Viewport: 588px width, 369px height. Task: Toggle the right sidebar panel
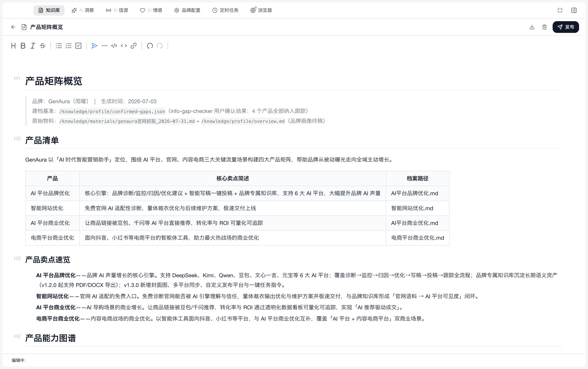coord(574,10)
